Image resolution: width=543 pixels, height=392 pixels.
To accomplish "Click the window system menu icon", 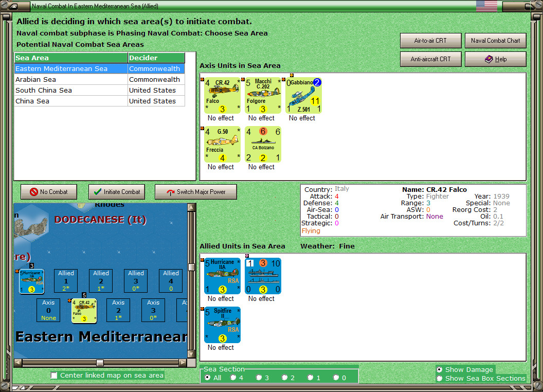I will coord(13,6).
